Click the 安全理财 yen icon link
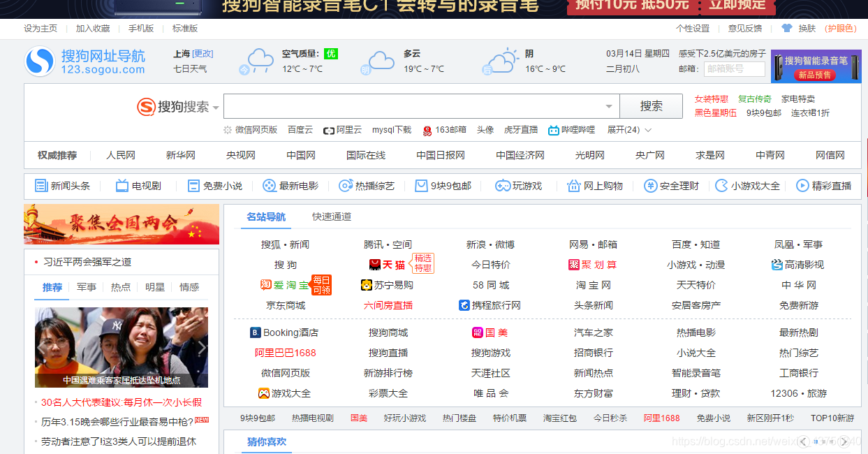 671,186
